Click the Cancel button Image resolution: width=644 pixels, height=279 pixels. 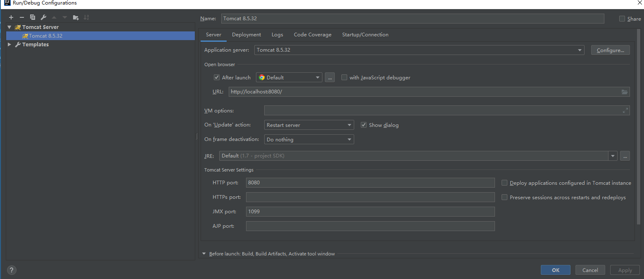tap(590, 270)
